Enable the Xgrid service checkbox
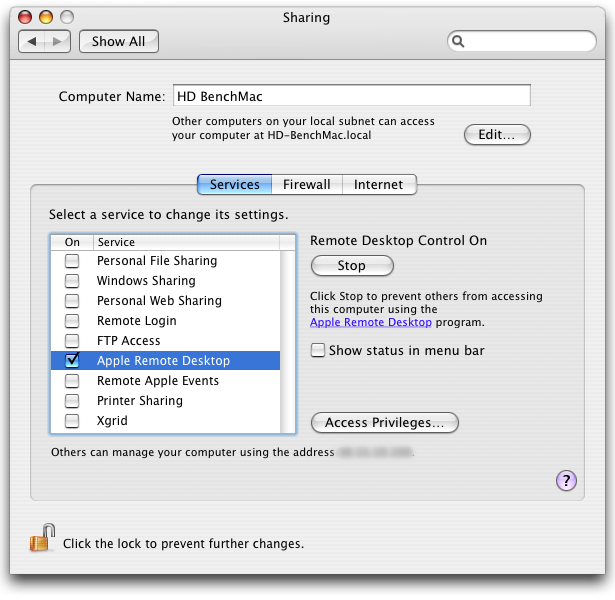615x600 pixels. [72, 421]
